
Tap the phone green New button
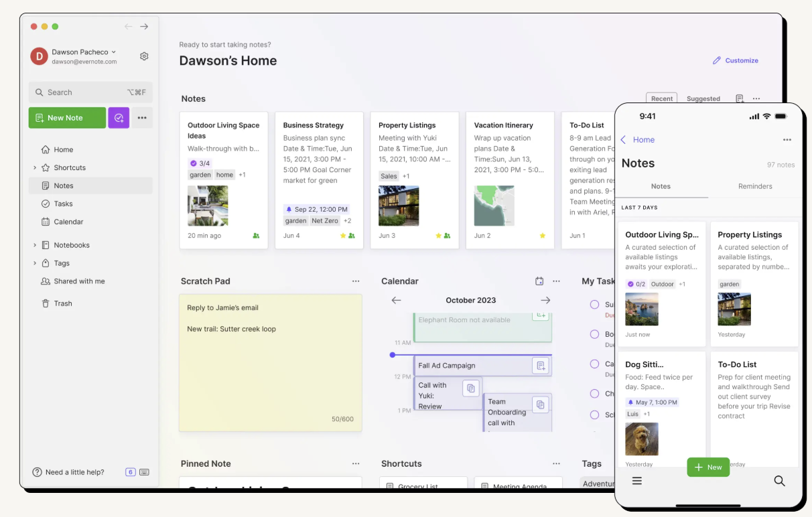click(x=708, y=467)
